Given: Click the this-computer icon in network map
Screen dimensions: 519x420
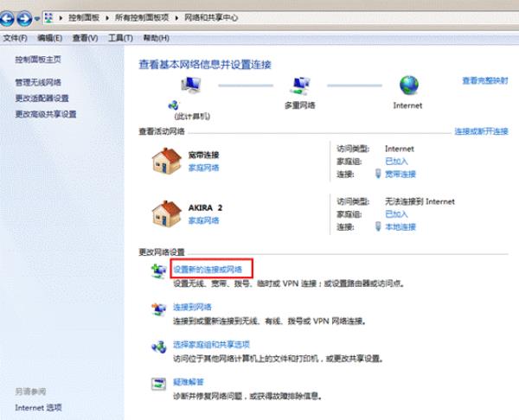Looking at the screenshot, I should pos(191,85).
